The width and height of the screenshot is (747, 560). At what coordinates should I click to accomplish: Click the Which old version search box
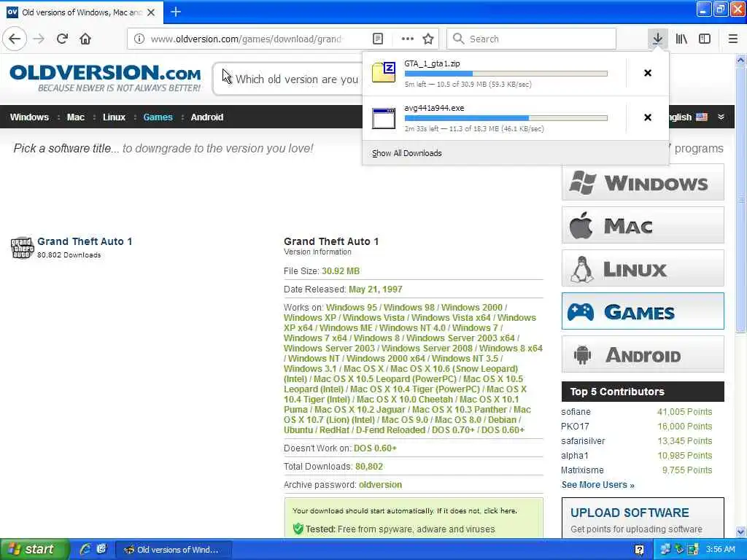[x=288, y=79]
